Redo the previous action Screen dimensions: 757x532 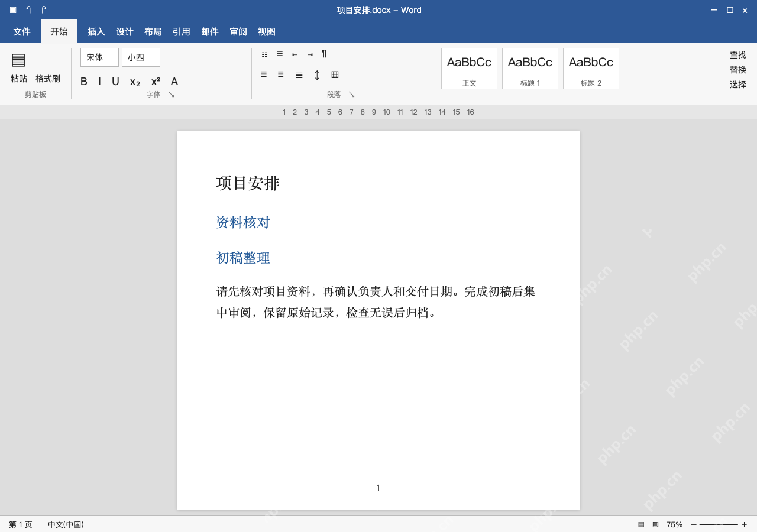coord(44,10)
